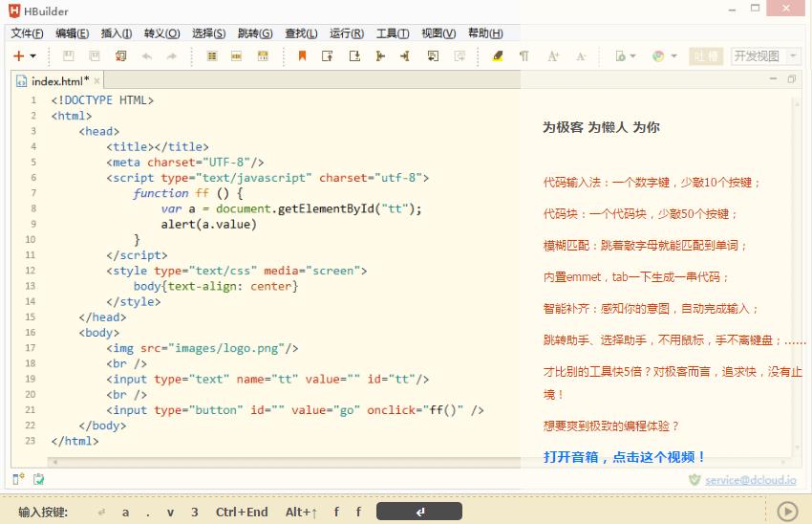Viewport: 812px width, 524px height.
Task: Expand the dropdown arrow next to New plus
Action: pos(33,57)
